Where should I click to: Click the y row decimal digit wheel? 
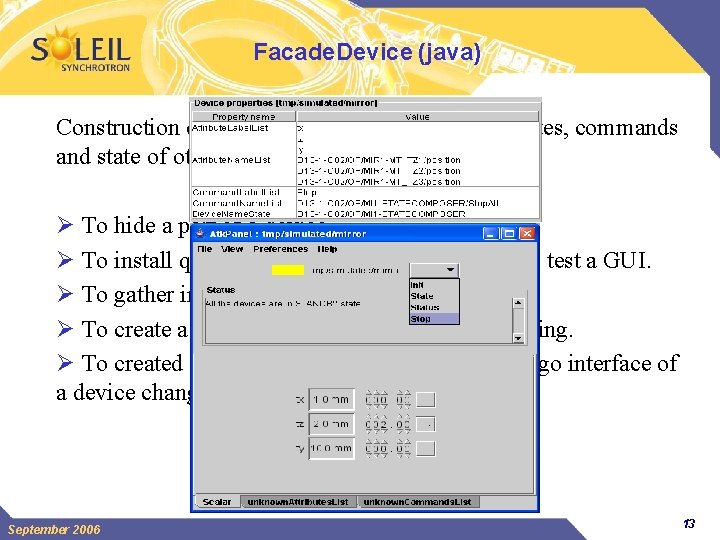coord(403,448)
